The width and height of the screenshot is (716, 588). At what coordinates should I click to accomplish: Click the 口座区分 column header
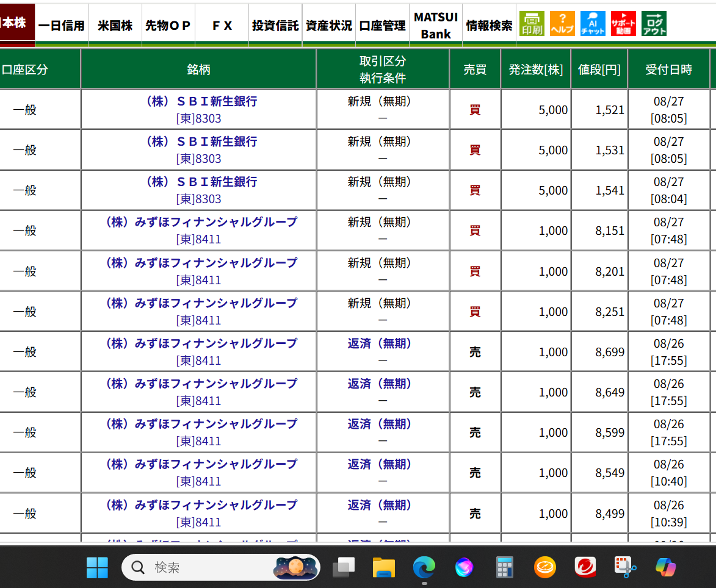[x=40, y=69]
